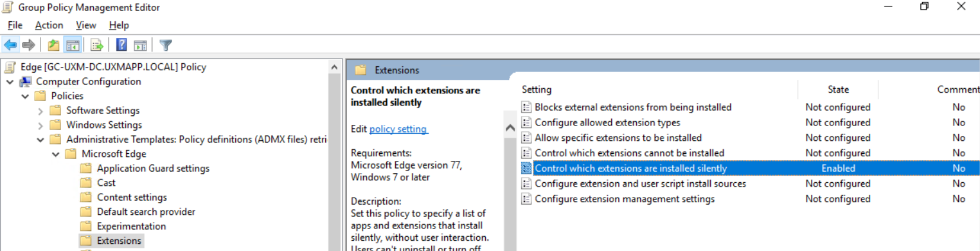Image resolution: width=980 pixels, height=251 pixels.
Task: Select the Application Guard settings folder
Action: (x=153, y=169)
